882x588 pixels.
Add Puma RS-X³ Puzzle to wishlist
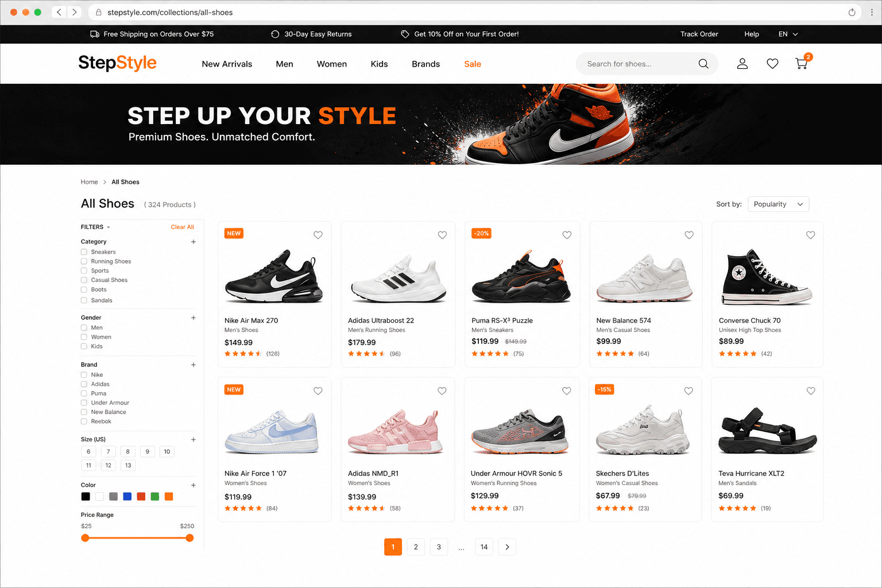click(567, 235)
